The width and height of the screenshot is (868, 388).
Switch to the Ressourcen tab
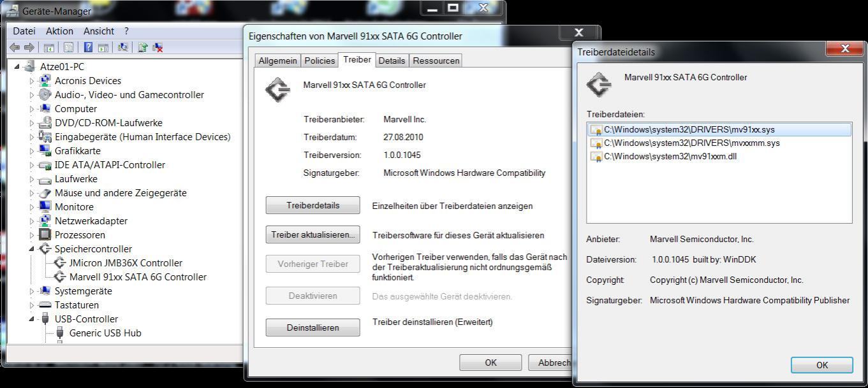tap(436, 61)
